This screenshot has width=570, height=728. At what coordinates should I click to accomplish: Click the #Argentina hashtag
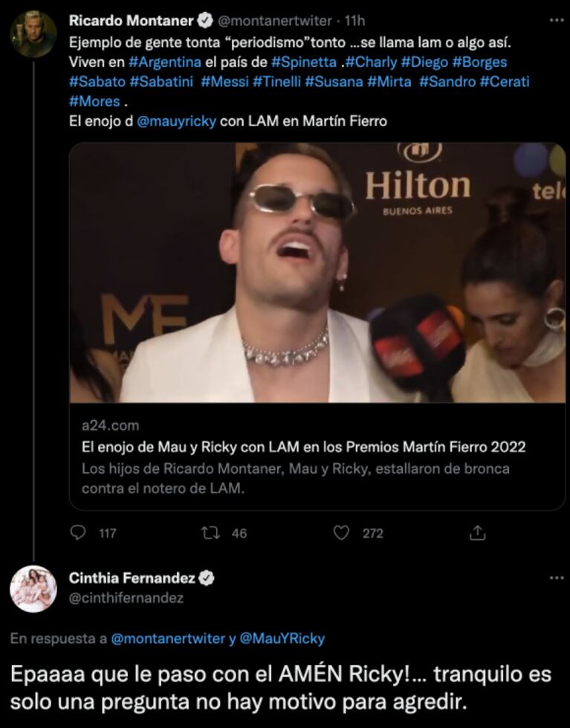pos(165,62)
